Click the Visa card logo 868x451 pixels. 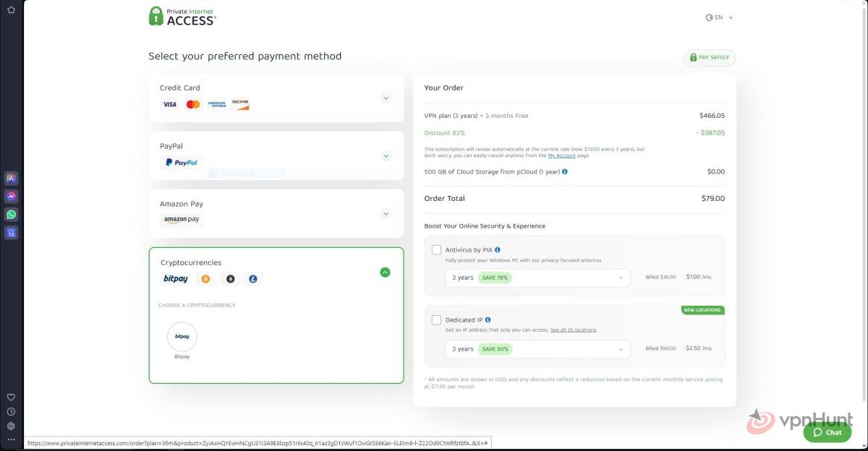tap(170, 105)
